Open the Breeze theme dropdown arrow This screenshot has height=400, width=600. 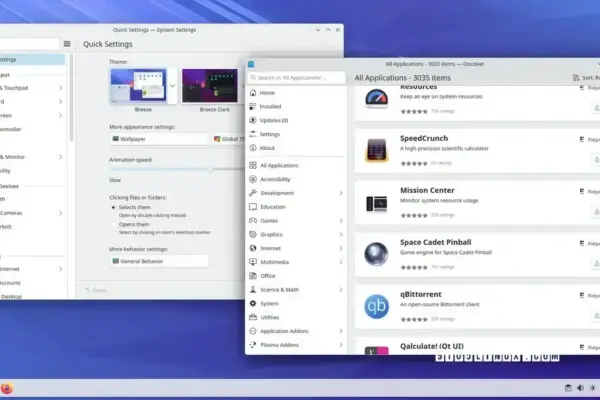(173, 86)
